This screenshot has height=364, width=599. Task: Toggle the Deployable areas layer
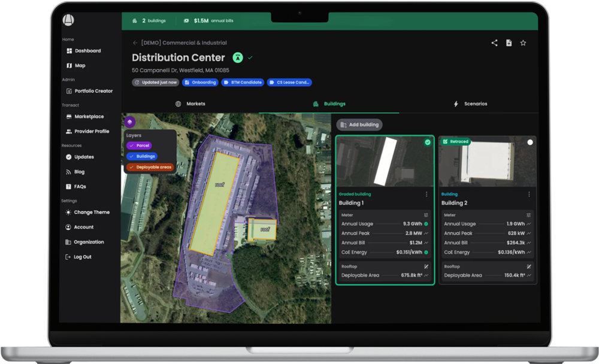(x=150, y=167)
